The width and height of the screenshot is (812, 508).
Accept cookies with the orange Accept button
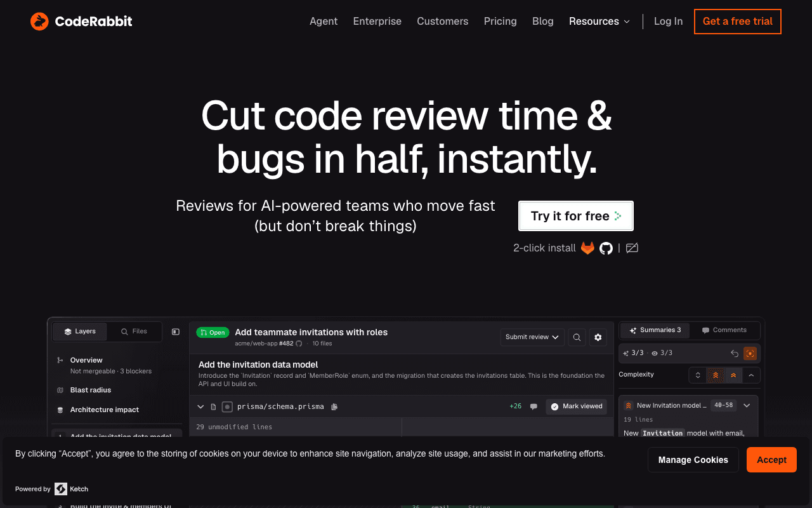click(x=771, y=460)
